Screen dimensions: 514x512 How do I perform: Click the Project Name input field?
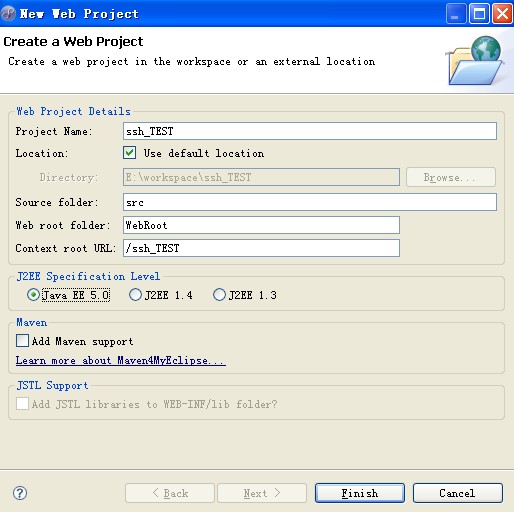pos(310,131)
